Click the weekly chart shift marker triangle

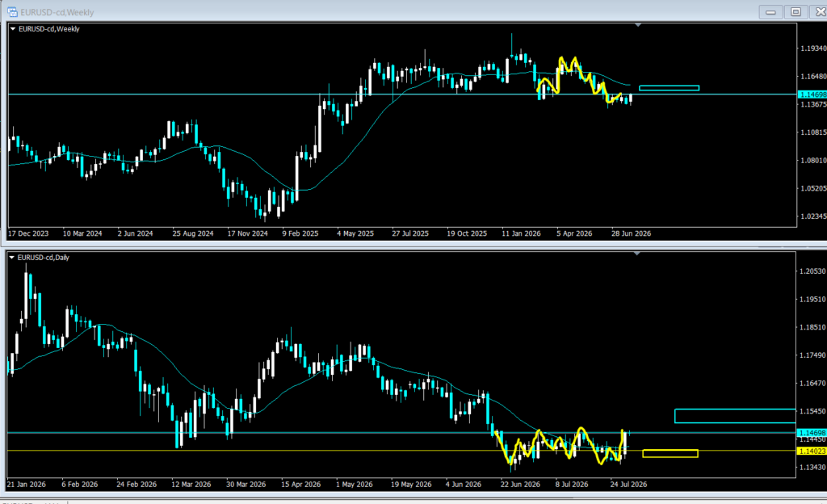[638, 25]
